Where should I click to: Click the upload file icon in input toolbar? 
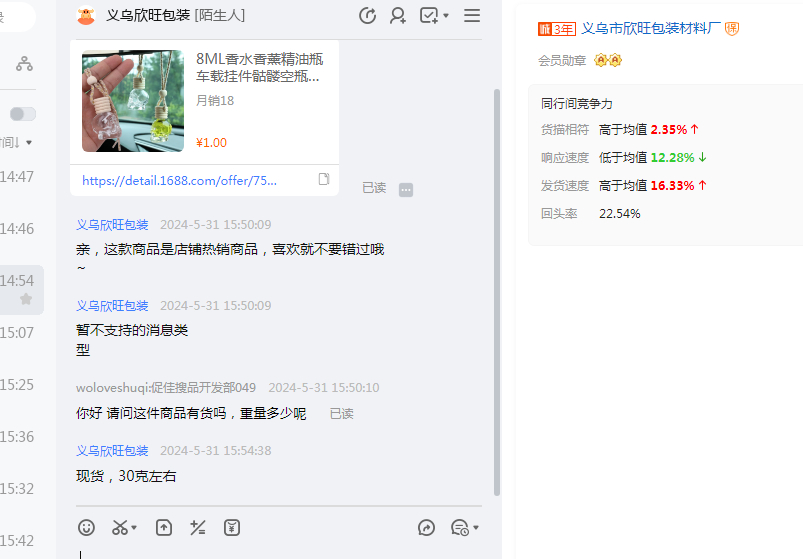click(164, 527)
